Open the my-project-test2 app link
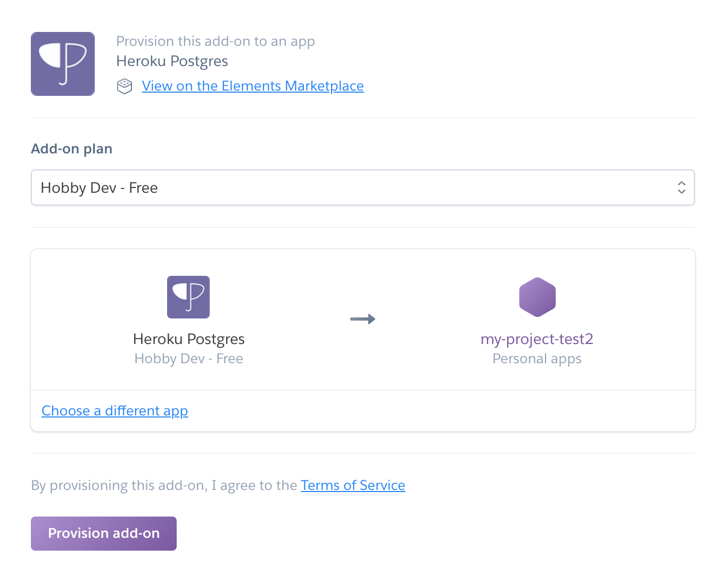The image size is (728, 573). coord(537,339)
